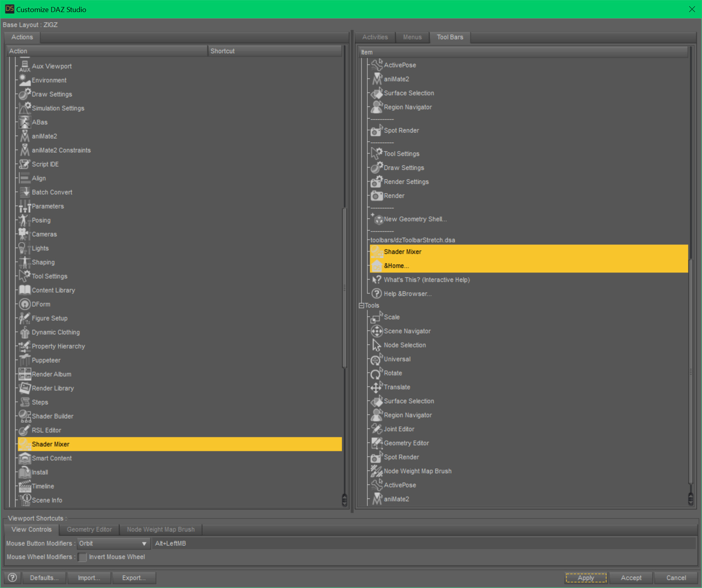Select the New Geometry Shell icon
Viewport: 702px width, 588px height.
click(x=377, y=219)
